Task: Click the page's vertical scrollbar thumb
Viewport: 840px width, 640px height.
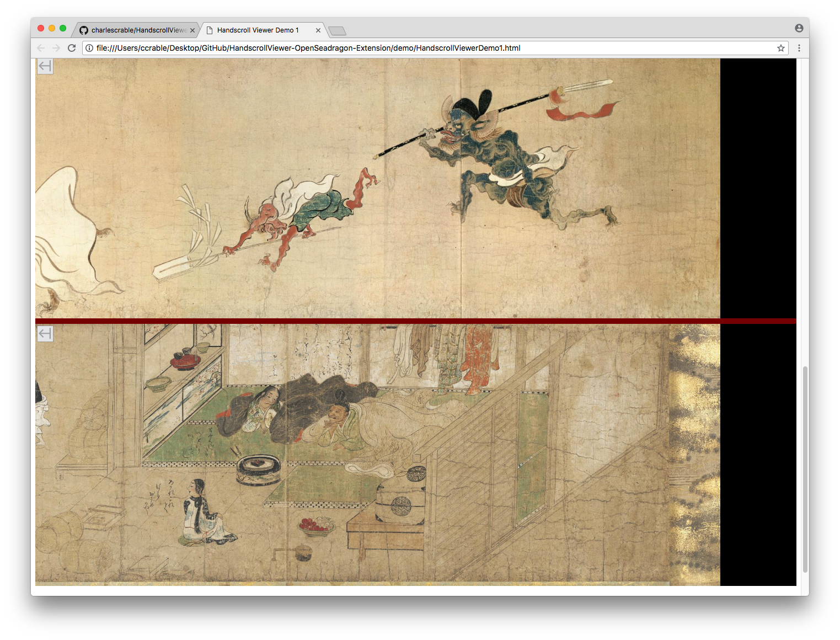Action: coord(805,469)
